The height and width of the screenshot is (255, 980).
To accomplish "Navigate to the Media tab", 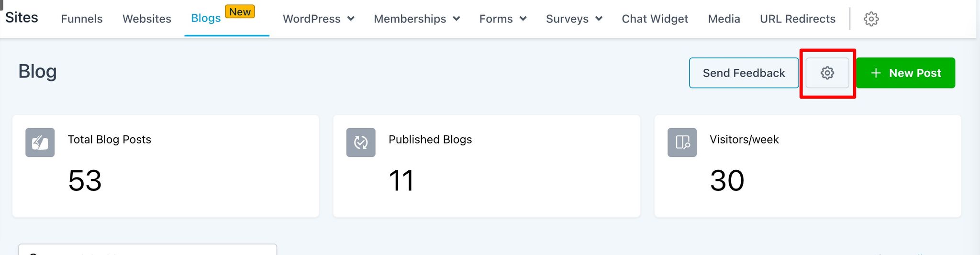I will (x=724, y=19).
